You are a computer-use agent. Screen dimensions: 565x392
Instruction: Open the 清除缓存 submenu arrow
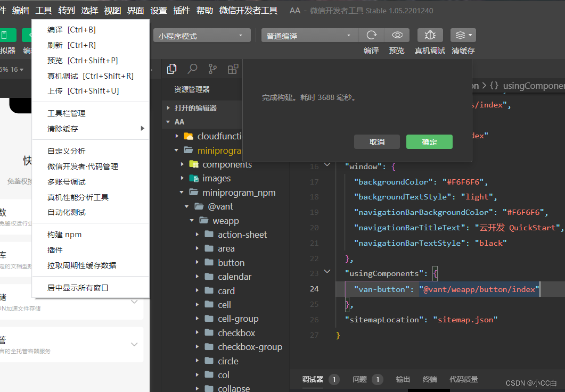point(144,128)
